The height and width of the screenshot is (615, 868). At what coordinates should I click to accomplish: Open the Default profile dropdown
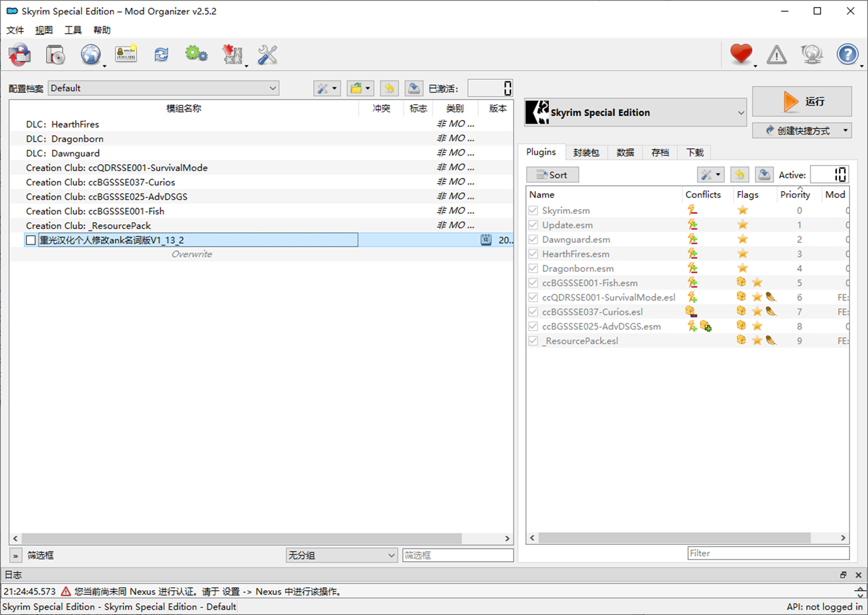pos(164,88)
